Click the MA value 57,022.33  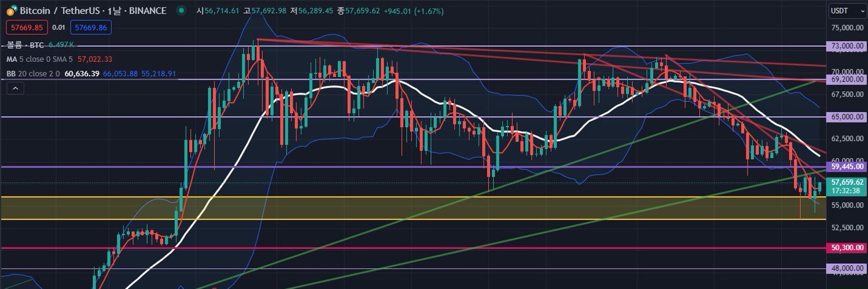[x=94, y=59]
